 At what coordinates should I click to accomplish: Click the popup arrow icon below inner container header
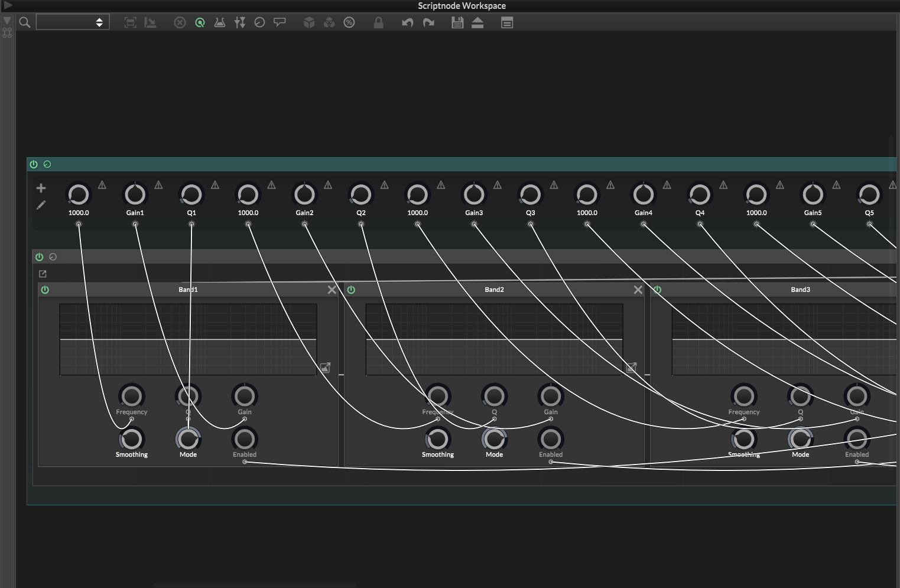(43, 274)
